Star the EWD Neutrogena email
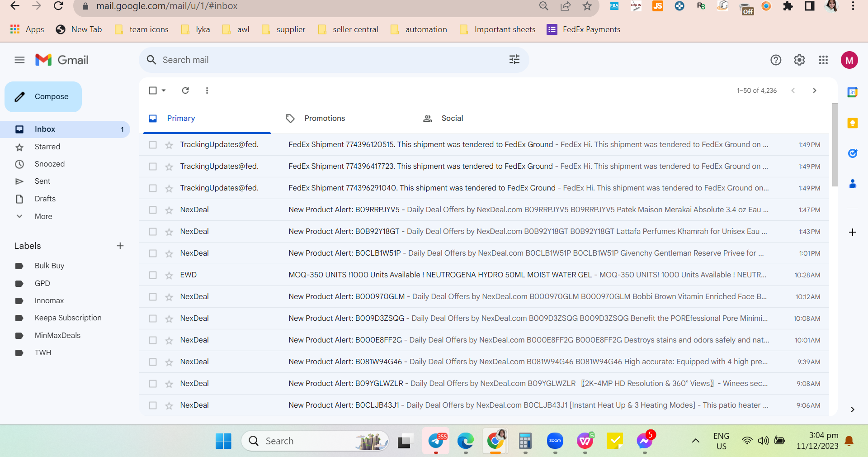The image size is (868, 457). click(x=169, y=275)
